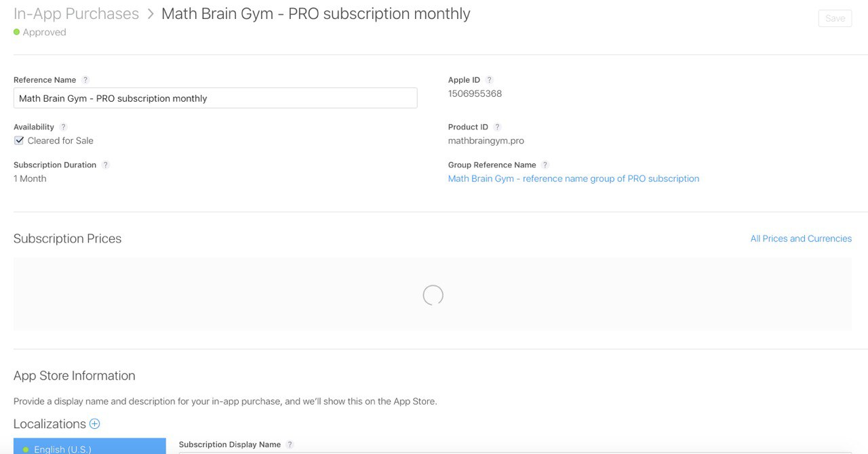868x454 pixels.
Task: Open Subscription Display Name help icon
Action: point(290,445)
